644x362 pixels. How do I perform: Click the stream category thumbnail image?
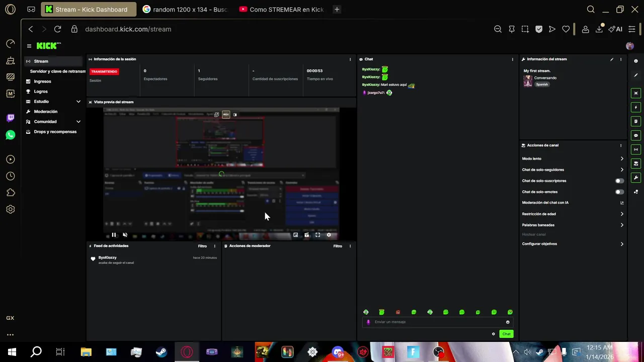point(528,81)
